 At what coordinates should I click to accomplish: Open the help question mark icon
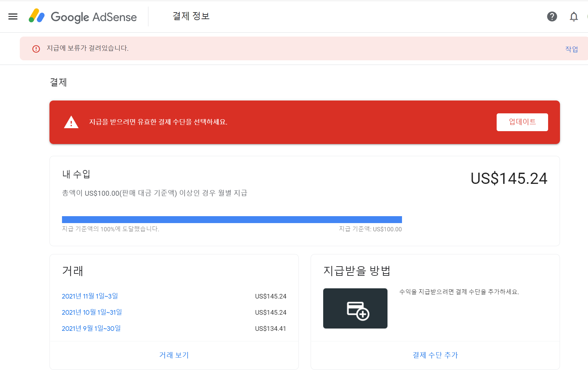(552, 16)
